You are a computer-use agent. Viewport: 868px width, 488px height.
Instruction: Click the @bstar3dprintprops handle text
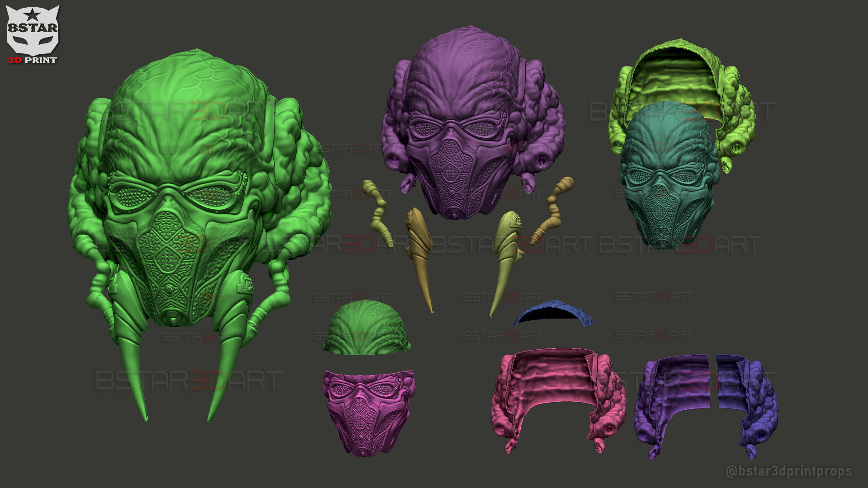pyautogui.click(x=788, y=471)
